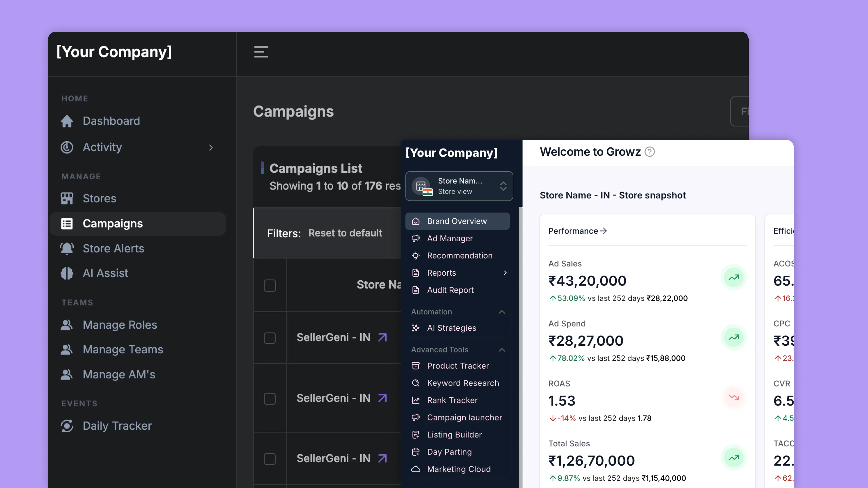Click the Manage AM's people icon
The width and height of the screenshot is (868, 488).
[x=67, y=375]
